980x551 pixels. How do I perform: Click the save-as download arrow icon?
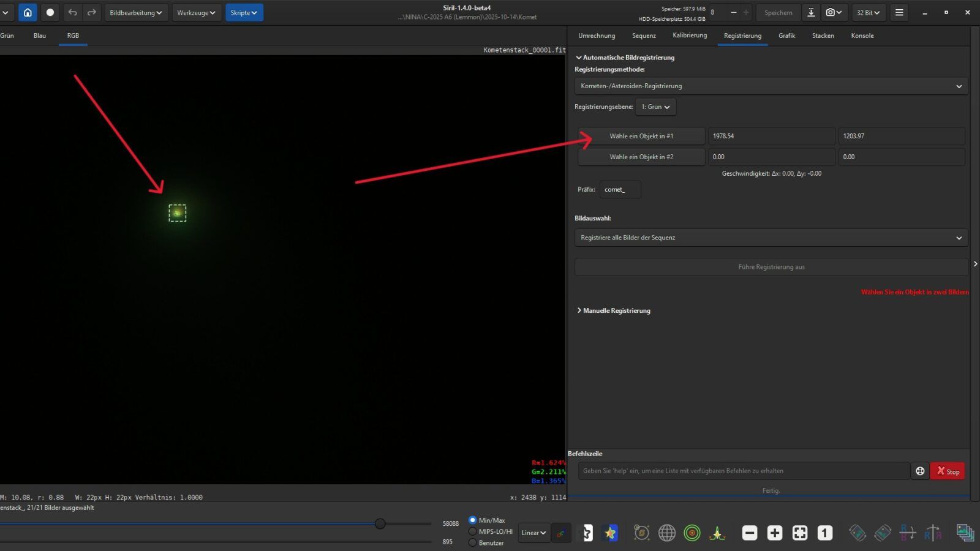(x=811, y=12)
